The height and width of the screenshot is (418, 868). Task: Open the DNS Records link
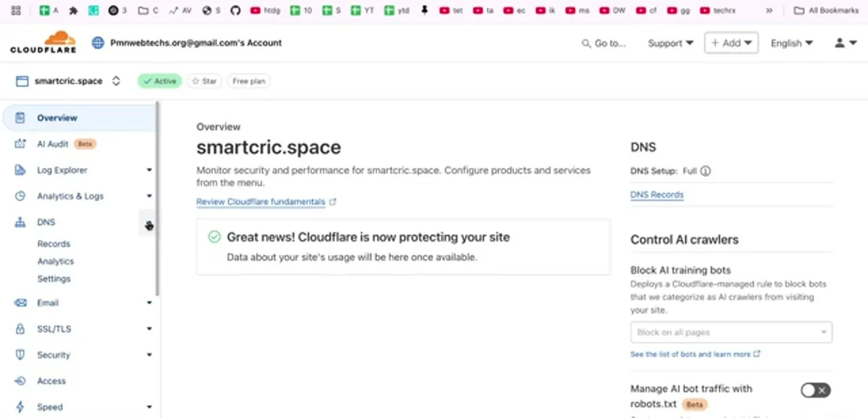[657, 195]
